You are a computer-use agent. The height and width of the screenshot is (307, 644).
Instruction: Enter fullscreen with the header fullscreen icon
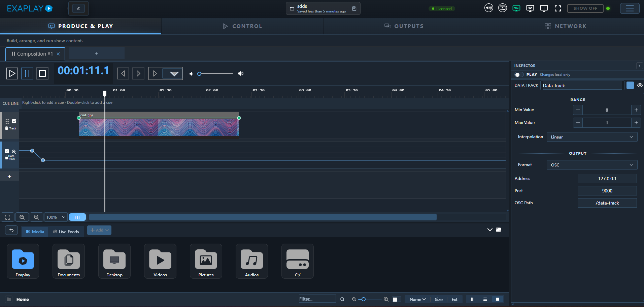558,8
